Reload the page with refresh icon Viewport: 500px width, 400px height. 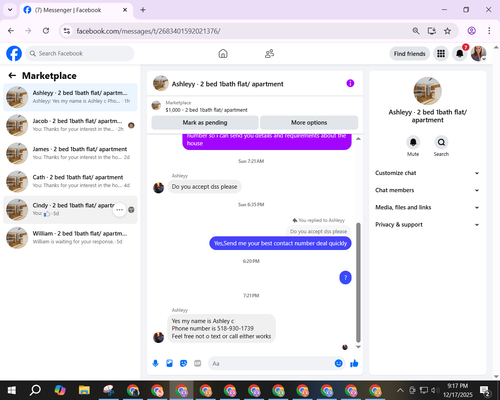click(46, 31)
